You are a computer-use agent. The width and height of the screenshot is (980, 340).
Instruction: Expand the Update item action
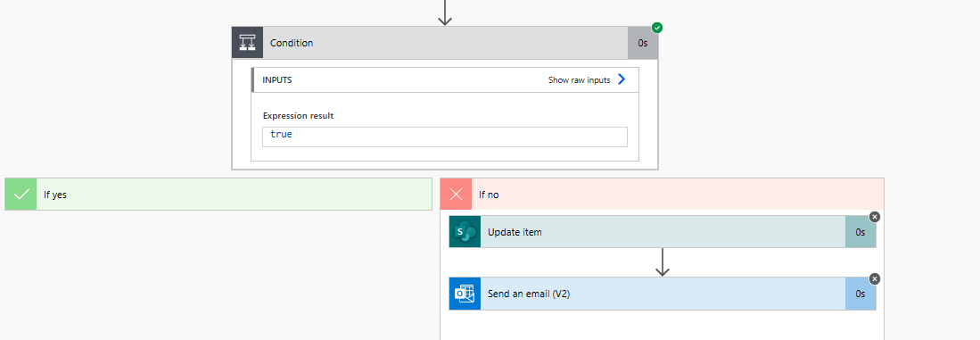[663, 232]
